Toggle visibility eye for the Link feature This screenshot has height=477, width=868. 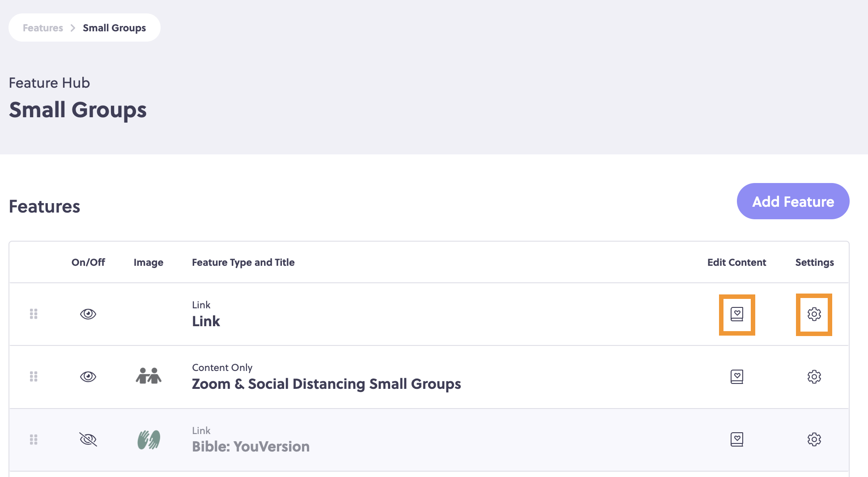pos(88,314)
